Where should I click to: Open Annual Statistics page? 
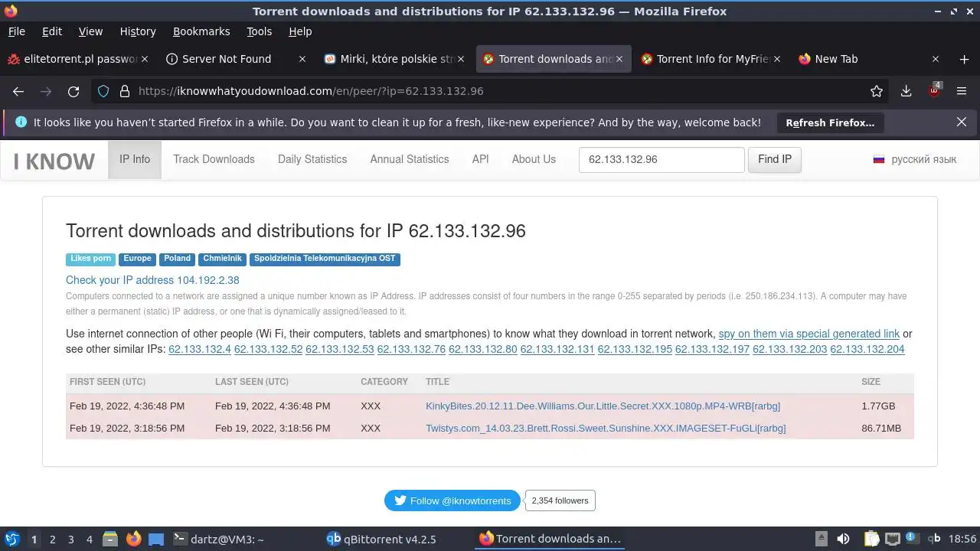[410, 159]
